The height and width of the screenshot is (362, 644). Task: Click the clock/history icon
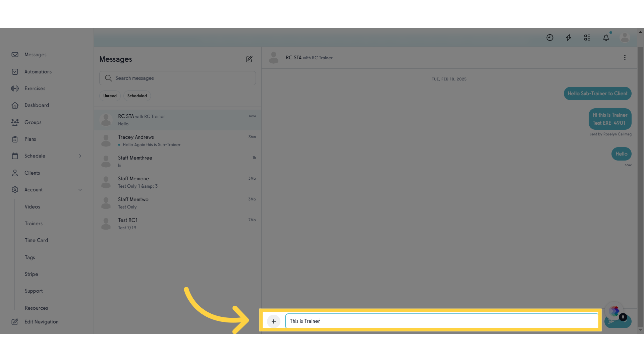[550, 38]
